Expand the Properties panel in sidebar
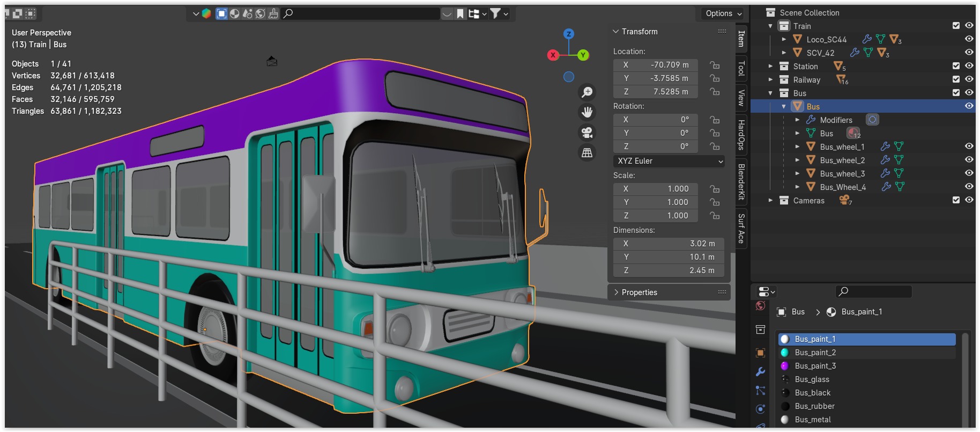This screenshot has width=980, height=432. (x=616, y=292)
